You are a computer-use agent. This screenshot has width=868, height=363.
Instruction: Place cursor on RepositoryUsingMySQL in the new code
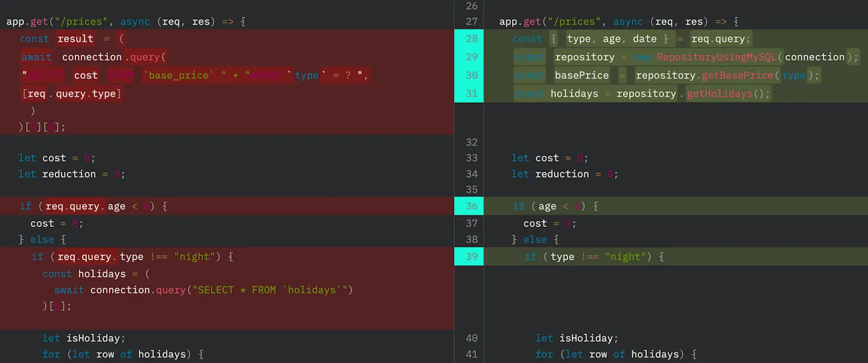[716, 57]
